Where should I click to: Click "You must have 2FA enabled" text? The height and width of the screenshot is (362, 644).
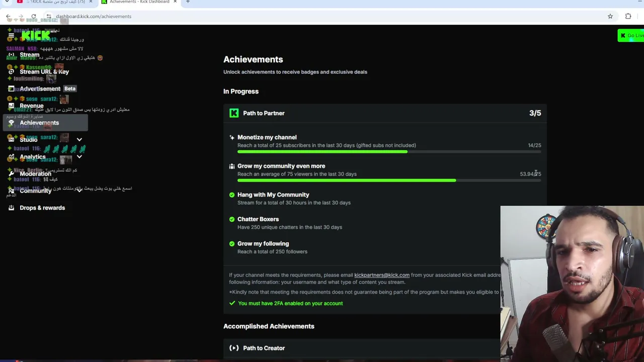click(x=290, y=303)
